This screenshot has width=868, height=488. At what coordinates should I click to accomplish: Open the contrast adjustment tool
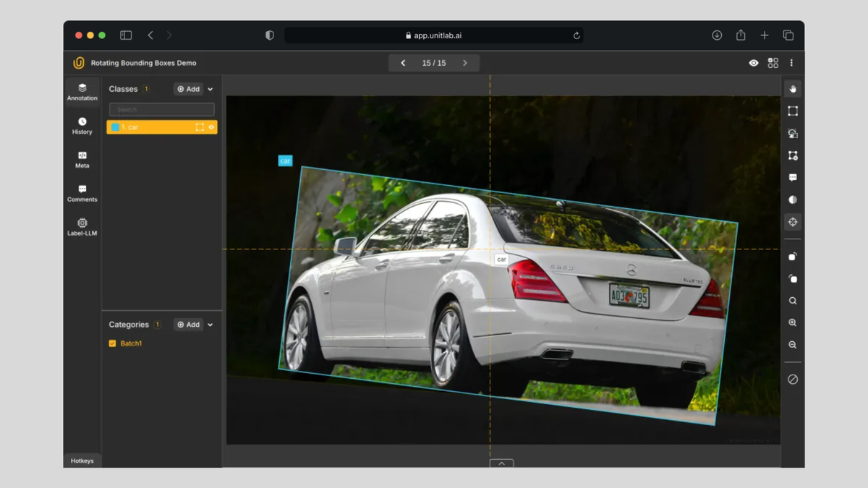[x=793, y=200]
